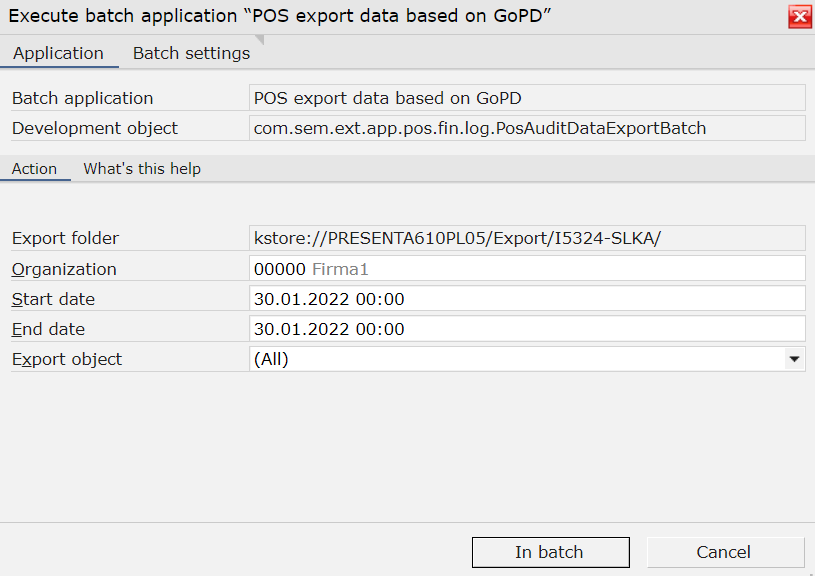Select the Action tab
Image resolution: width=815 pixels, height=576 pixels.
click(x=34, y=168)
